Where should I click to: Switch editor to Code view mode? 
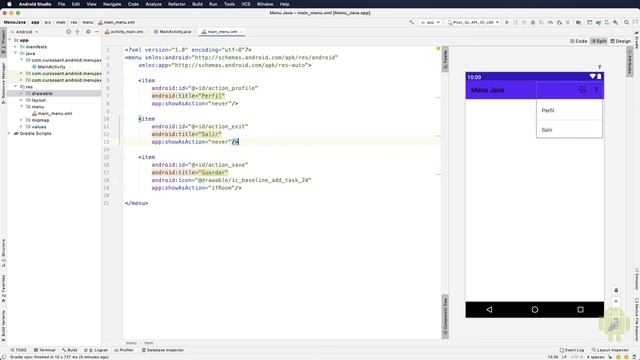click(579, 41)
